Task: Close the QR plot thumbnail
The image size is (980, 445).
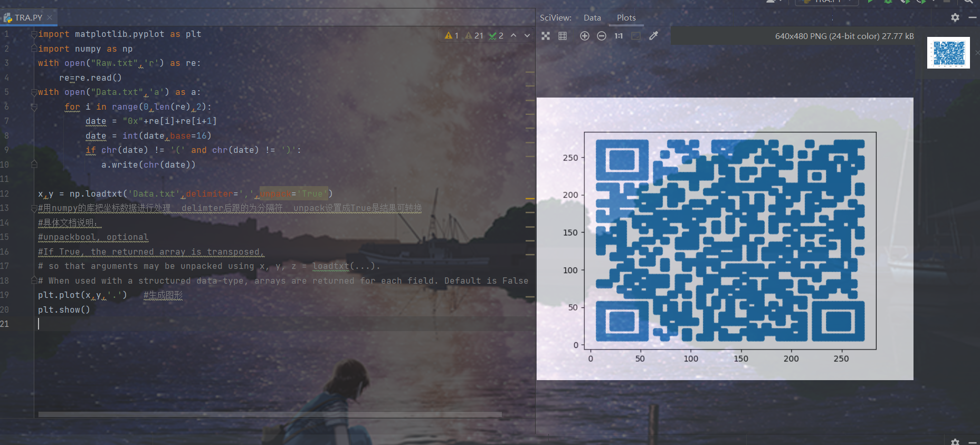Action: pyautogui.click(x=977, y=53)
